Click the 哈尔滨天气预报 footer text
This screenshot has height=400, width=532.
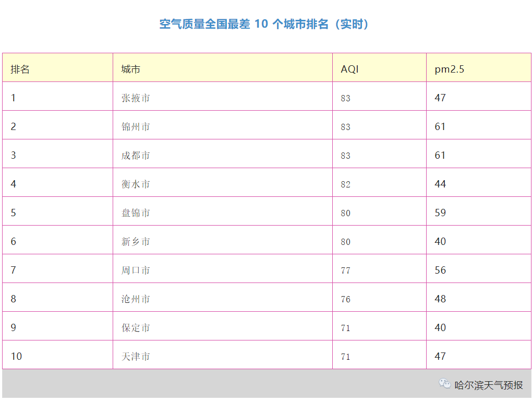point(489,385)
